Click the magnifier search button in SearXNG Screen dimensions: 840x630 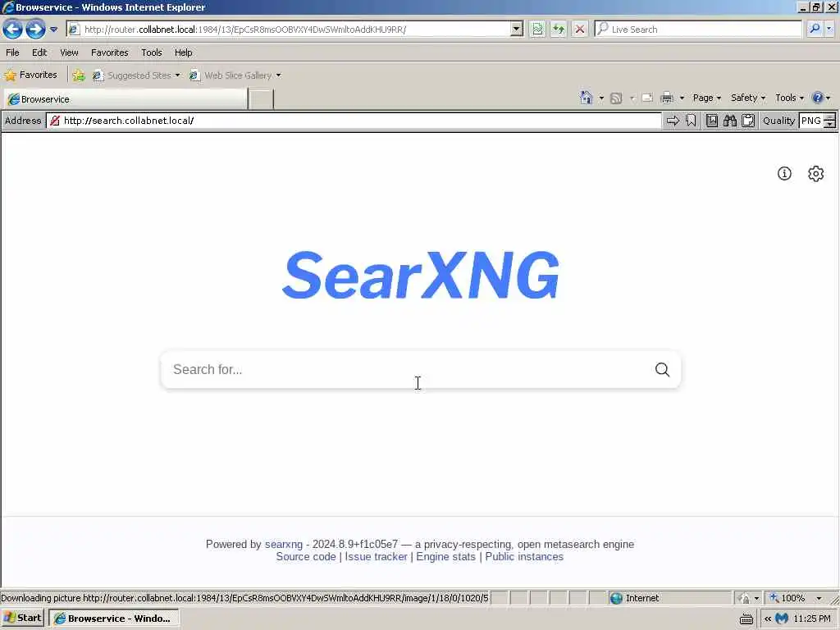pyautogui.click(x=663, y=370)
